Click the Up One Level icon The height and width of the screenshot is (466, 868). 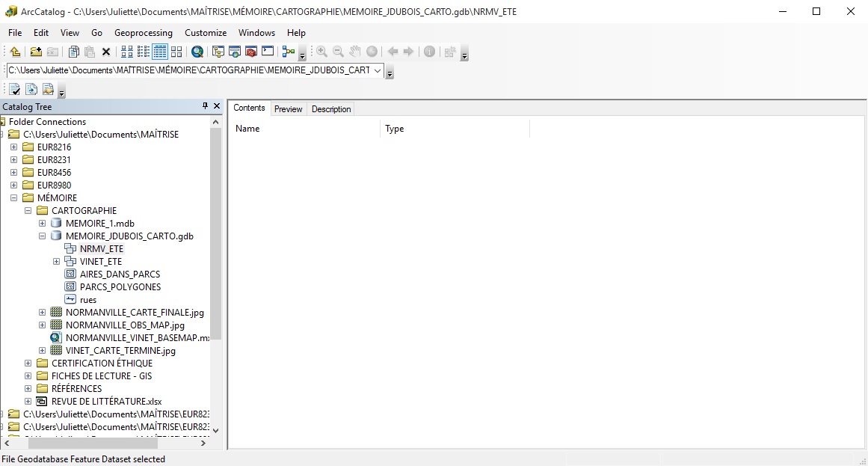pyautogui.click(x=15, y=51)
